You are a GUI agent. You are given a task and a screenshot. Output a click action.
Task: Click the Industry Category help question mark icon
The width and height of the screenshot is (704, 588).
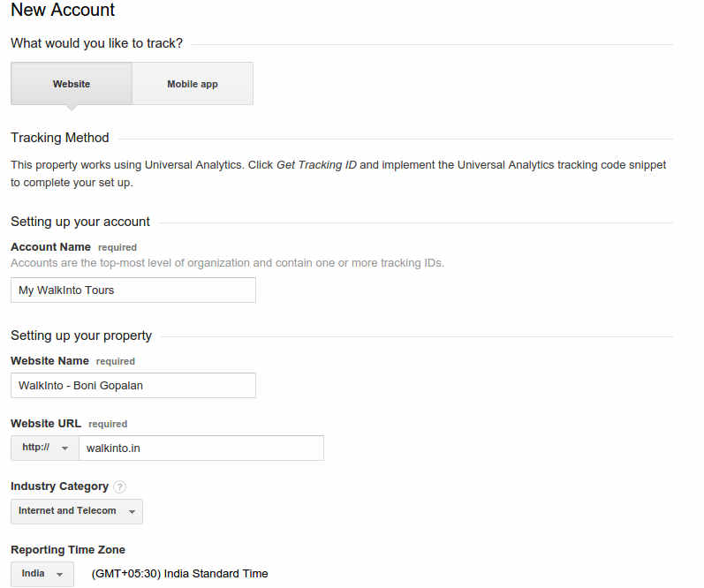coord(119,486)
